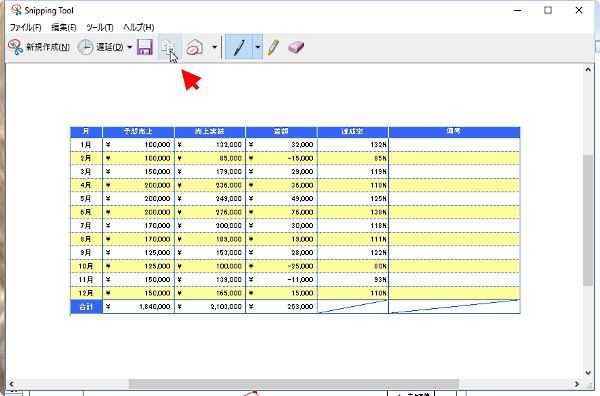600x396 pixels.
Task: Minimize the Snipping Tool window
Action: click(517, 10)
